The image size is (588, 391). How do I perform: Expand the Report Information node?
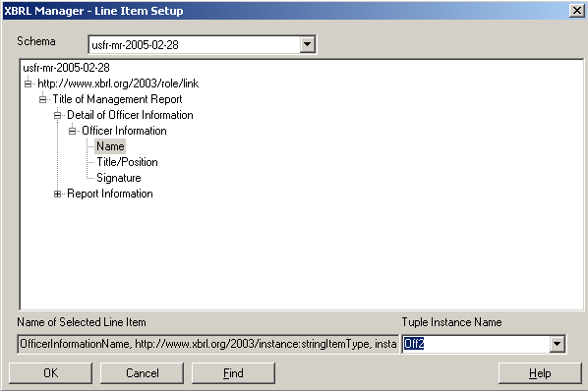tap(57, 194)
